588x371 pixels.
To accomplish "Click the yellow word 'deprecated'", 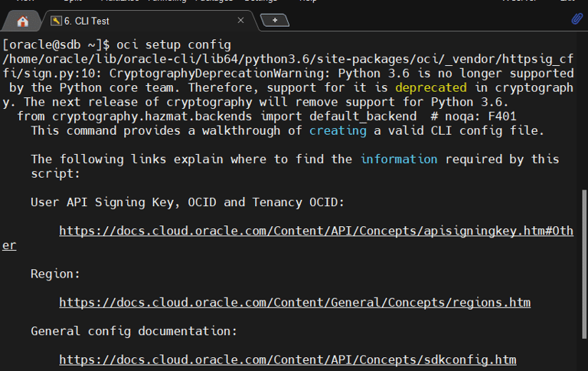I will (431, 87).
